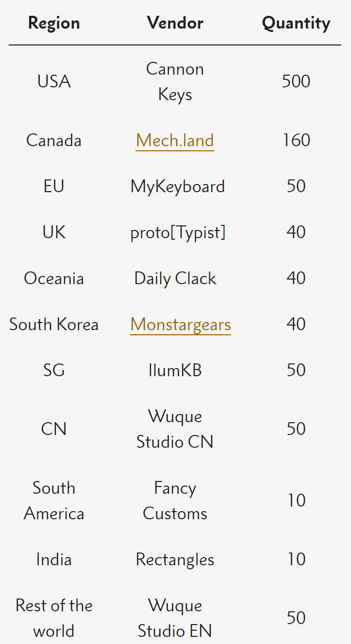Click the IlumKB vendor name

pos(175,371)
